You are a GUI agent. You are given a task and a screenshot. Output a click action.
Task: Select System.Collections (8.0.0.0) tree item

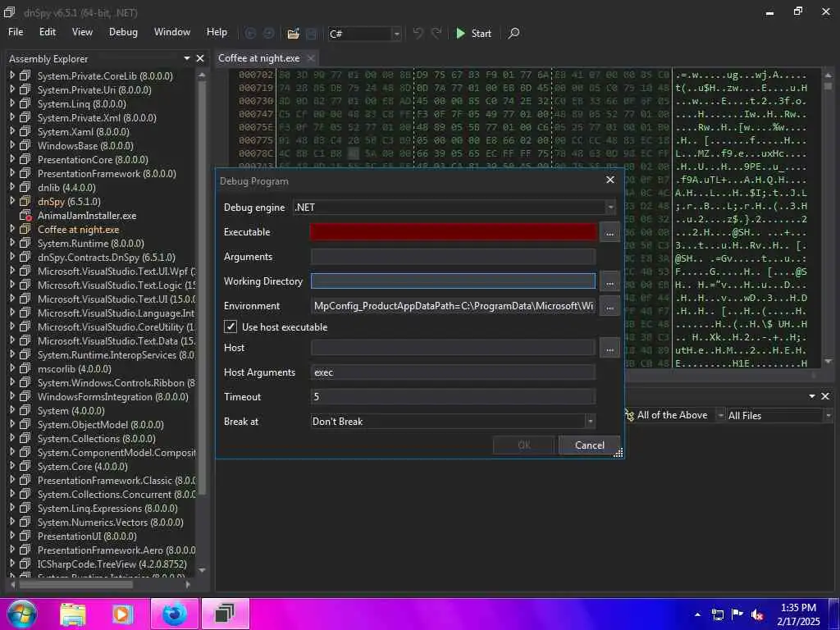[97, 438]
